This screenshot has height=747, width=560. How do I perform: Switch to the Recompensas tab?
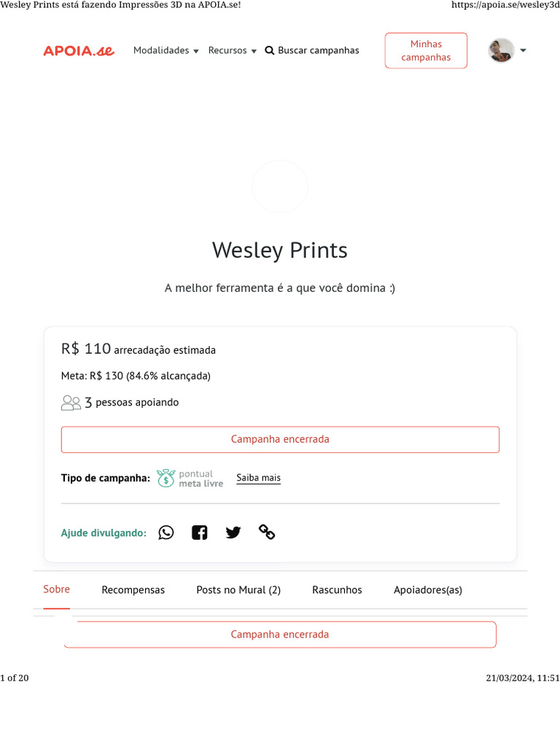pos(133,590)
